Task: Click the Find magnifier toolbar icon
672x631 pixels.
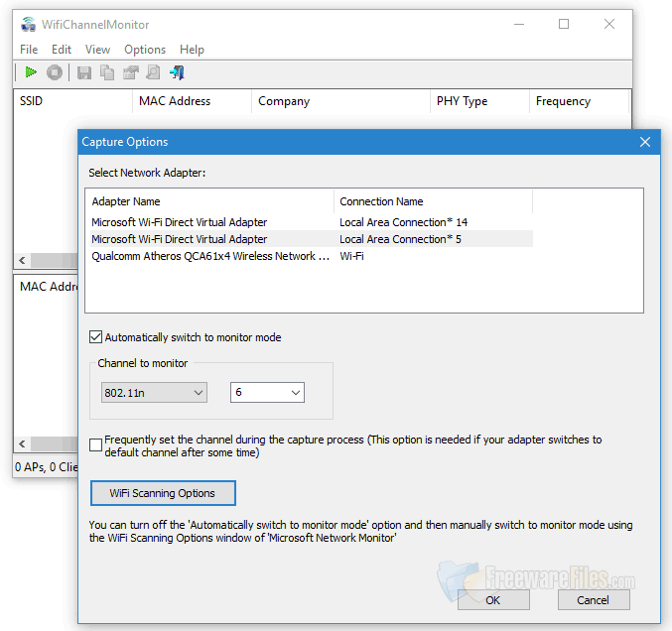Action: tap(153, 72)
